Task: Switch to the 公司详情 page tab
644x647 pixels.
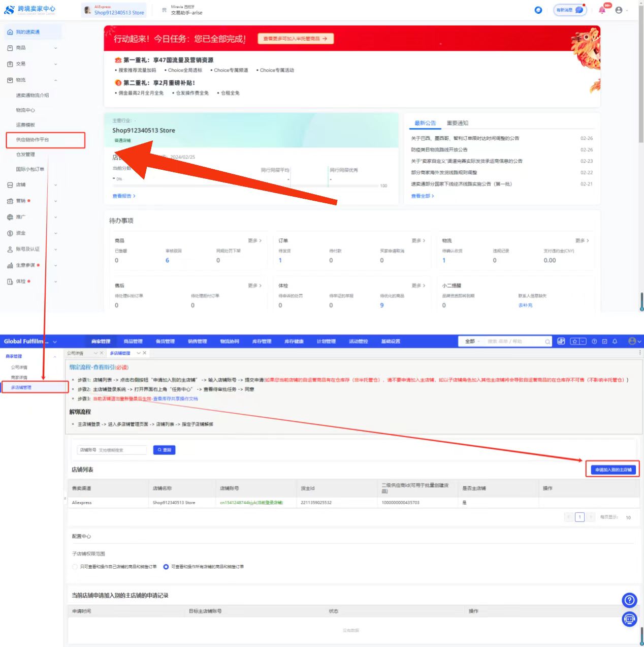Action: 75,353
